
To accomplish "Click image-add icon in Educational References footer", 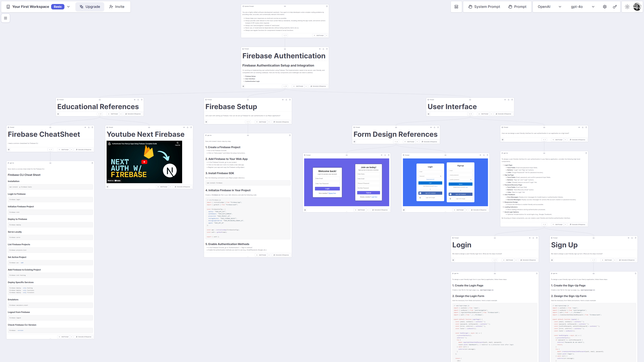I will coord(58,114).
